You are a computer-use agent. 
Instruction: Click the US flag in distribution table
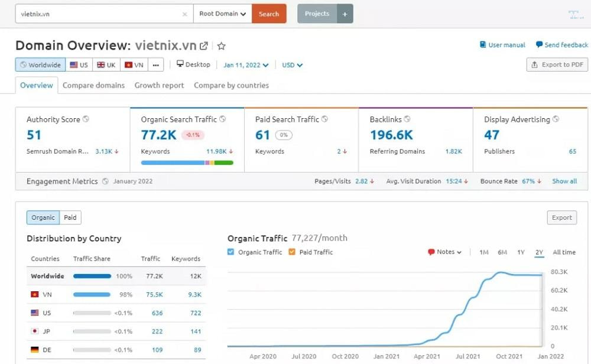click(x=35, y=313)
